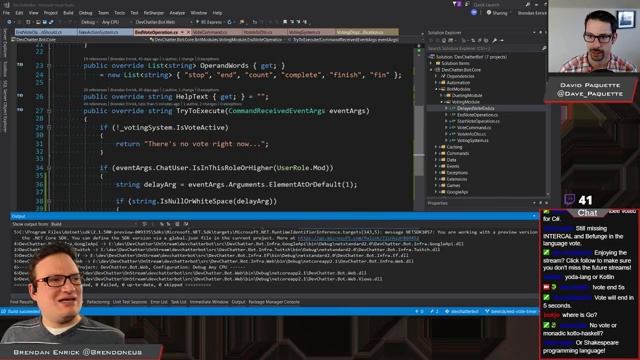Screen dimensions: 640x360
Task: Select VotingSystem.cs in Solution Explorer tree
Action: click(473, 140)
